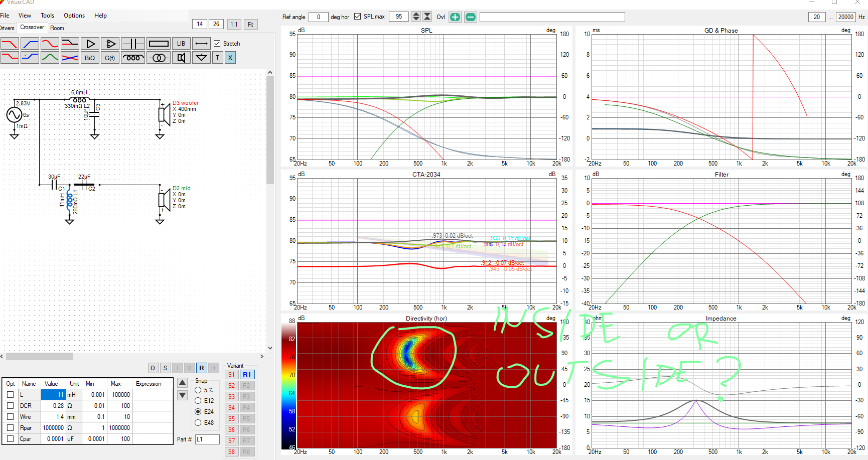
Task: Check the Opt box for row Wire
Action: pyautogui.click(x=10, y=417)
